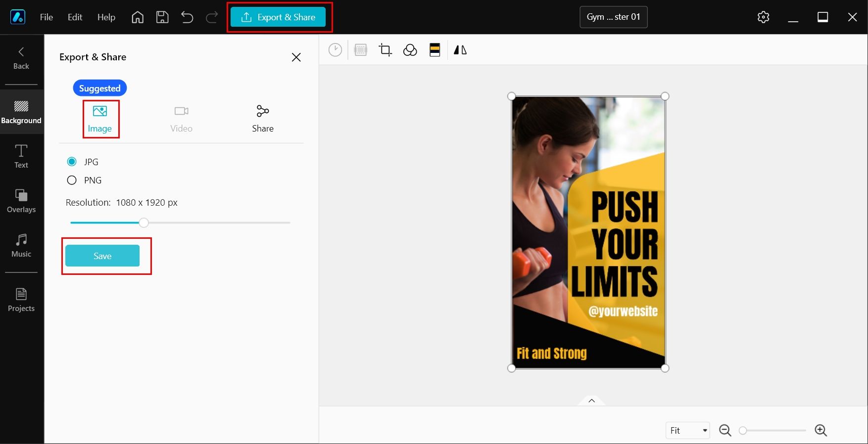Open the Music panel
The height and width of the screenshot is (444, 868).
click(x=21, y=246)
